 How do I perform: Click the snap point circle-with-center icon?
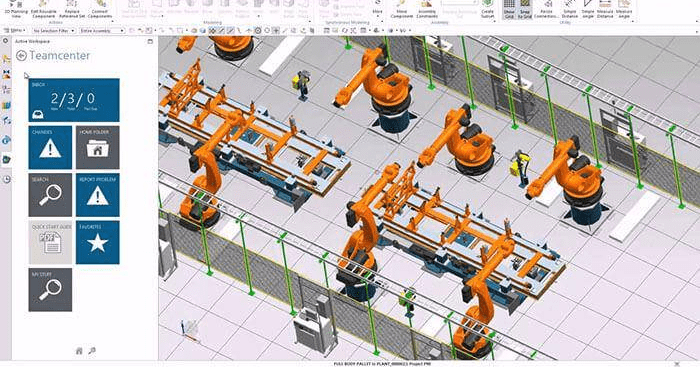coord(258,31)
